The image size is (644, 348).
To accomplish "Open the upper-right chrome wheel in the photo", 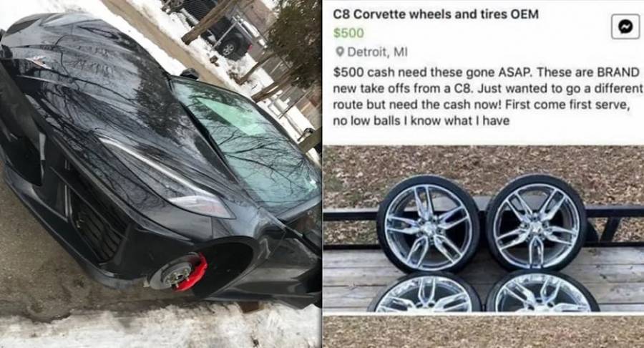I will click(535, 222).
